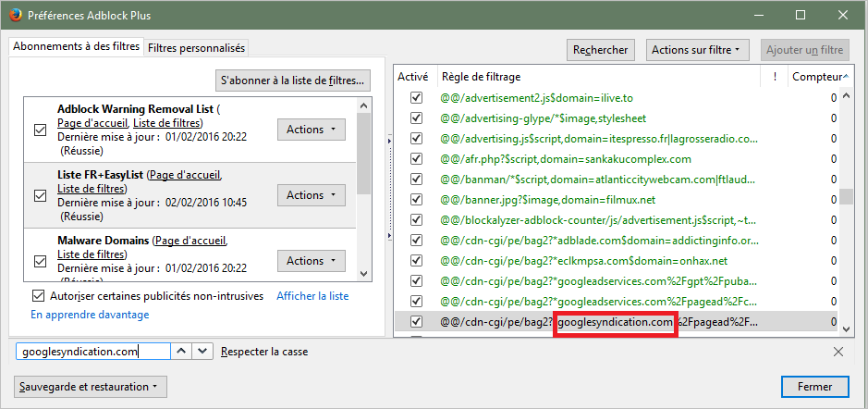Close the search bar with X

coord(837,352)
